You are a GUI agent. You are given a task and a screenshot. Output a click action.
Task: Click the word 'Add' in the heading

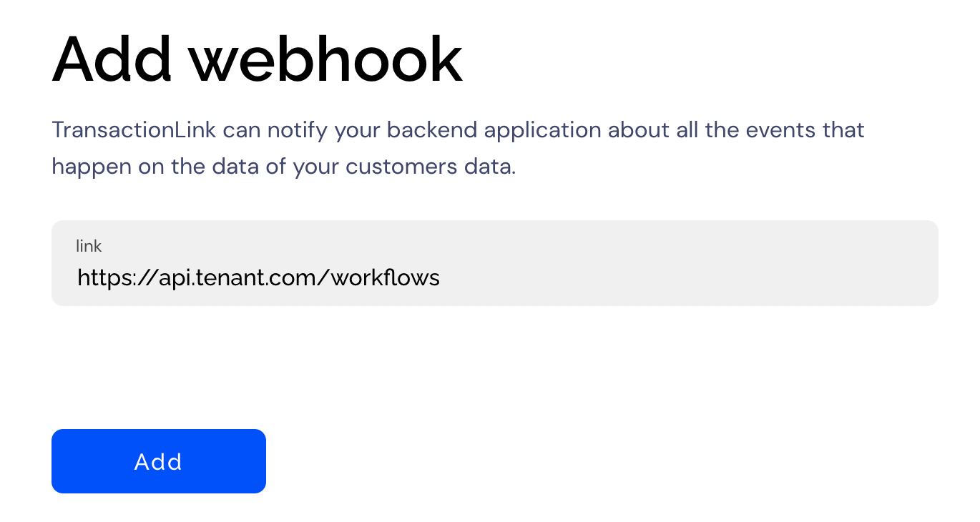coord(112,59)
